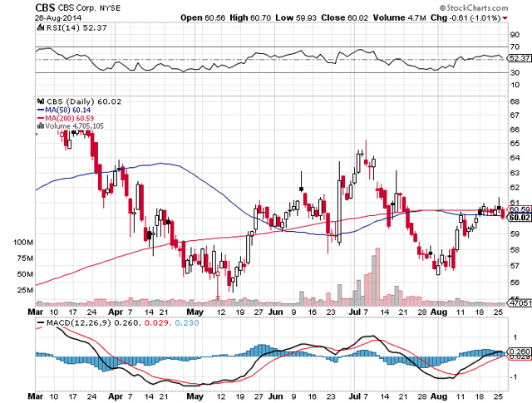Click the CBS (Daily) 60.02 legend
The width and height of the screenshot is (532, 403).
click(x=84, y=101)
